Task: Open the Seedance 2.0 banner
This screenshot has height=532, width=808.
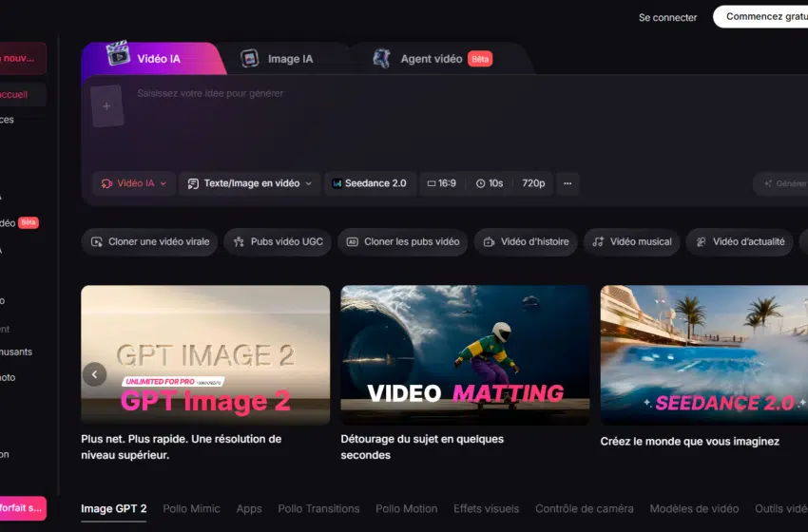Action: click(703, 355)
